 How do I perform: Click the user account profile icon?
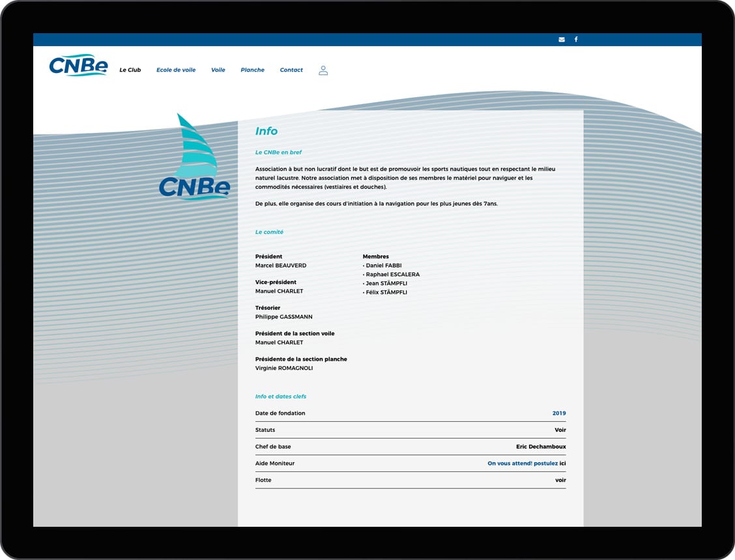point(323,70)
